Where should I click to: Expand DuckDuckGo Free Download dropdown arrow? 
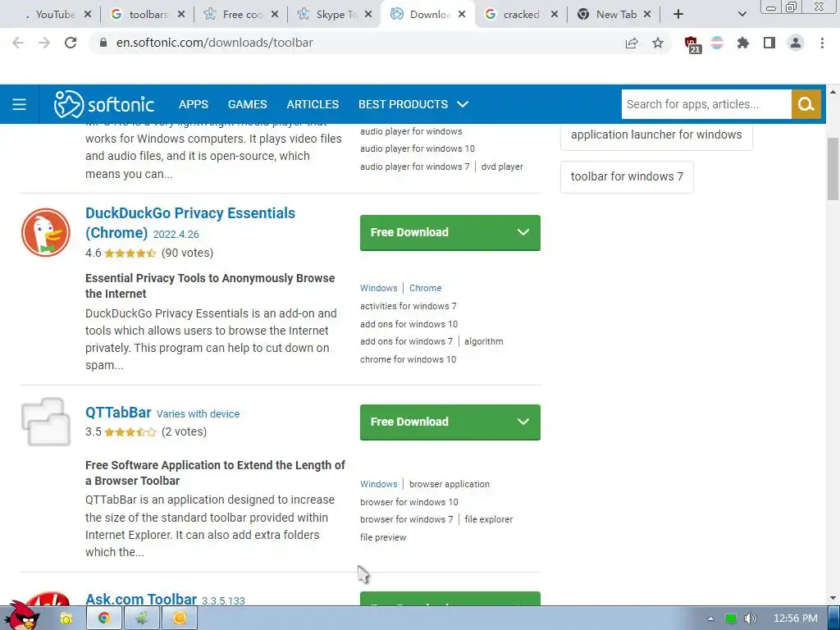(523, 232)
